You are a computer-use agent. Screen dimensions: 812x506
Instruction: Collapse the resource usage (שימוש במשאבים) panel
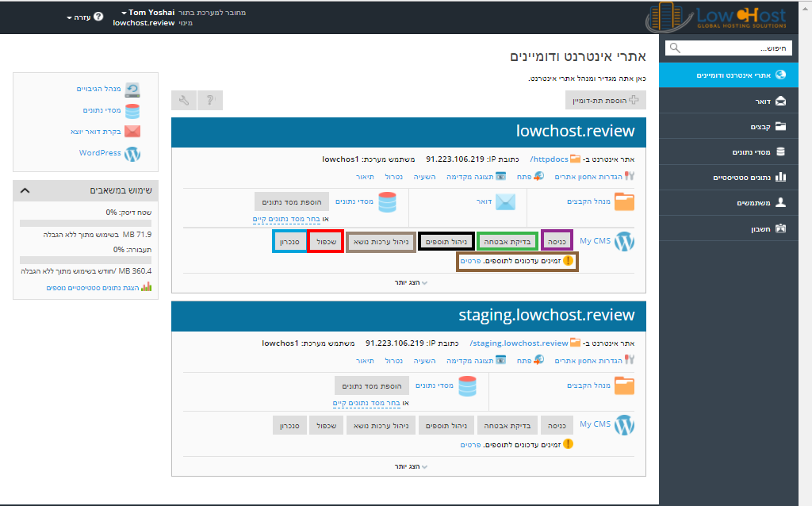(25, 191)
